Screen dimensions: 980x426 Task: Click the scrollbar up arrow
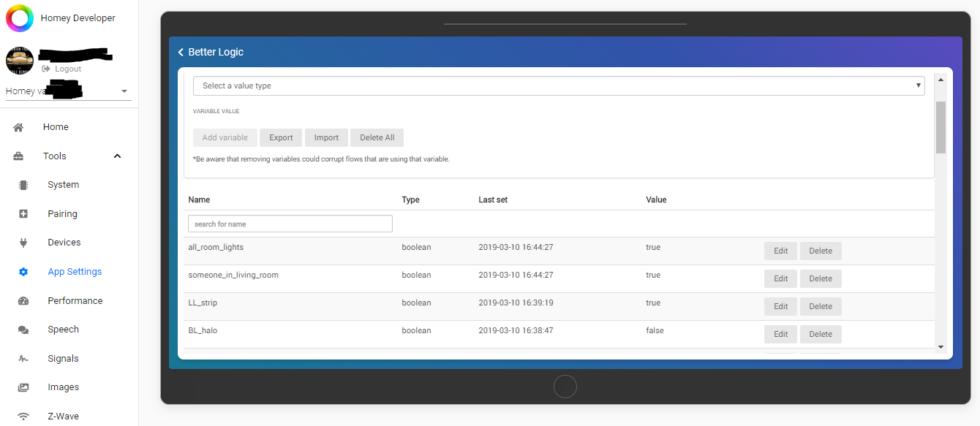click(941, 78)
